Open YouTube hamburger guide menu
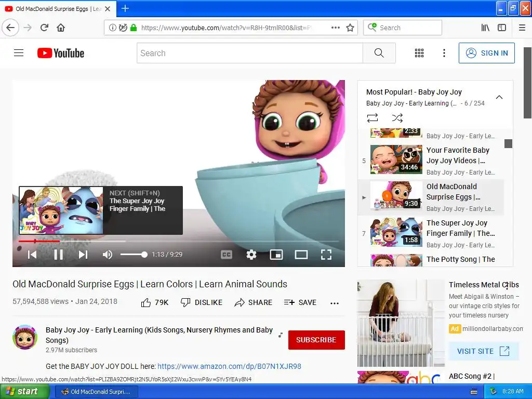The height and width of the screenshot is (399, 532). tap(19, 53)
